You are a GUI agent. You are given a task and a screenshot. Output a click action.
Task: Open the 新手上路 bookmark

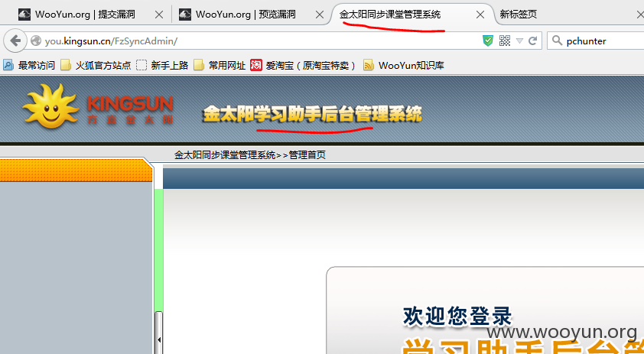[x=162, y=65]
